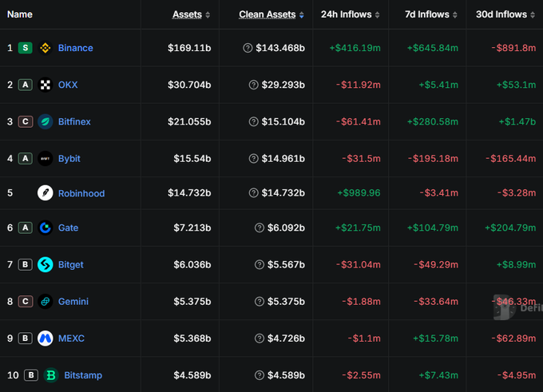
Task: Click the OKX logo icon
Action: tap(45, 85)
